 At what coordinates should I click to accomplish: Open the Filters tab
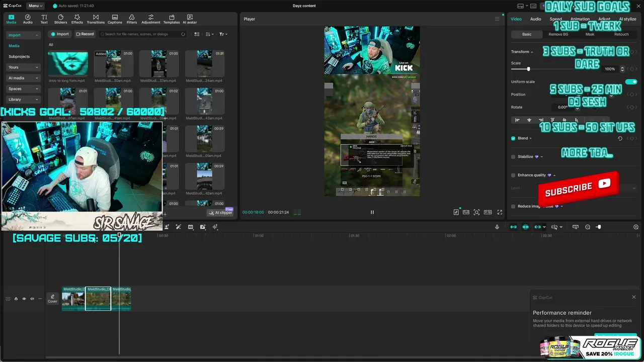(x=132, y=19)
